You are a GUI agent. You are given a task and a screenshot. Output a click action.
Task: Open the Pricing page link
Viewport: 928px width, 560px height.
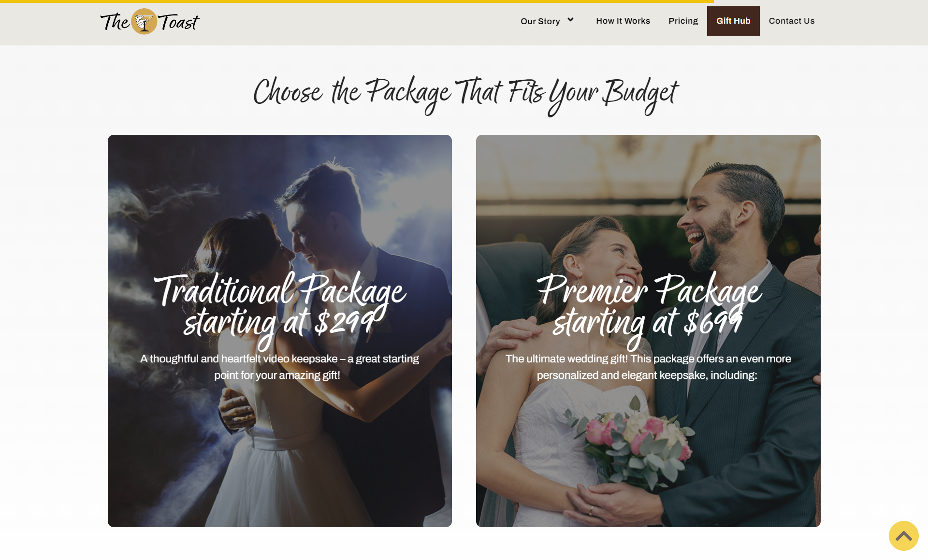[683, 21]
